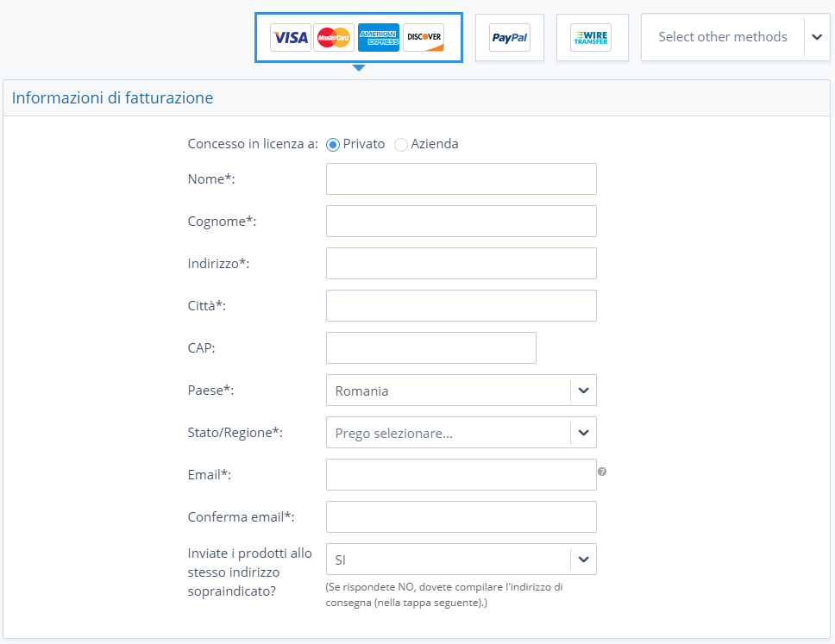The image size is (835, 644).
Task: Select the CAP postal code field
Action: click(x=431, y=348)
